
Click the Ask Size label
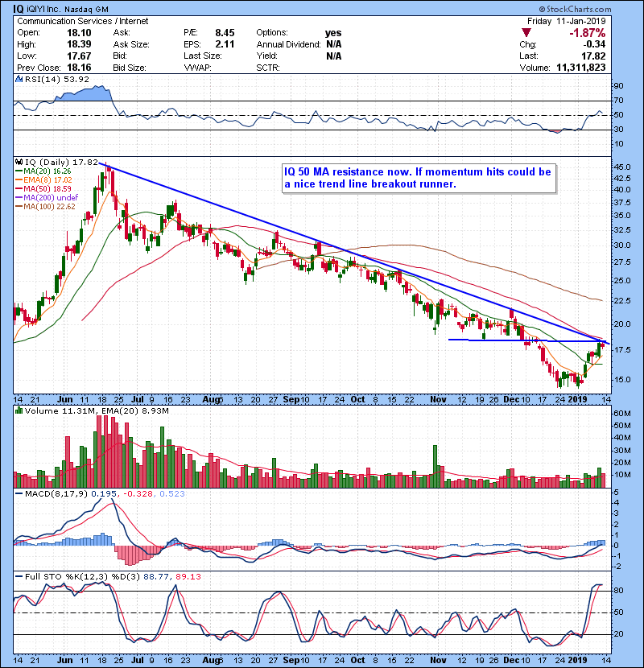click(x=131, y=44)
